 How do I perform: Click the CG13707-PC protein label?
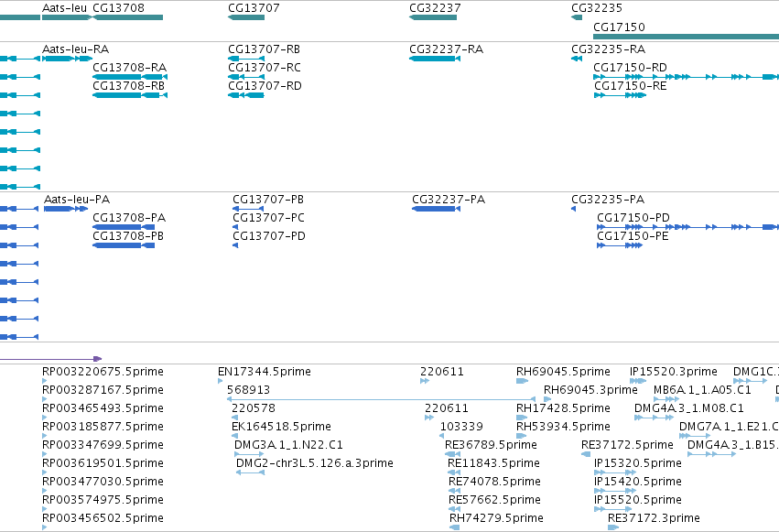coord(269,218)
